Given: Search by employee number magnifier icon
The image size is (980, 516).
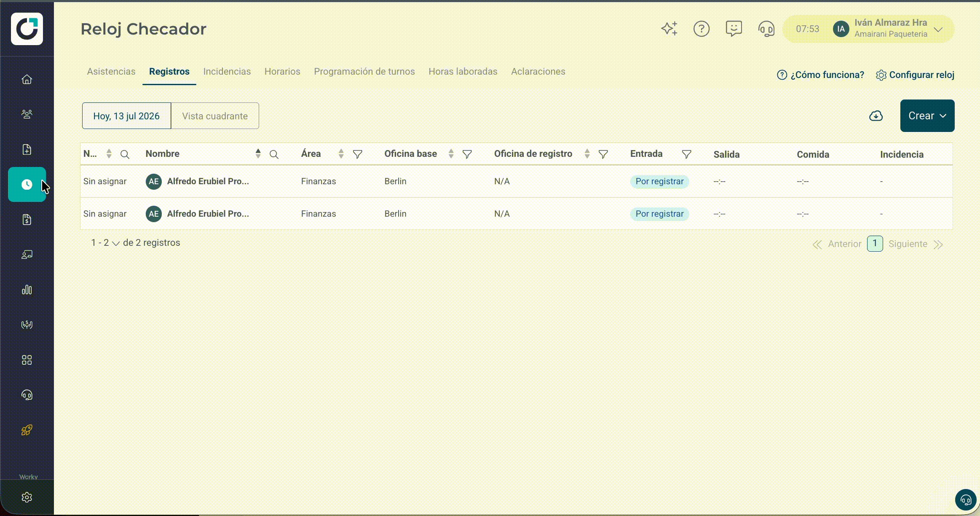Looking at the screenshot, I should tap(125, 154).
